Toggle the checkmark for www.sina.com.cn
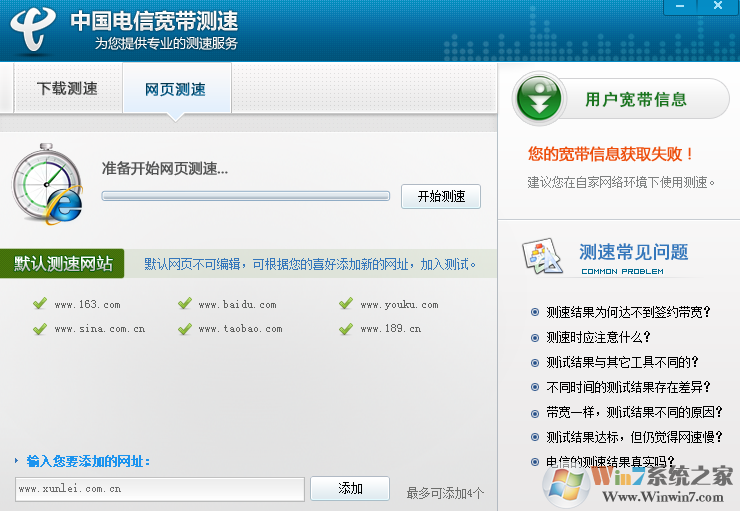The width and height of the screenshot is (740, 511). [40, 328]
